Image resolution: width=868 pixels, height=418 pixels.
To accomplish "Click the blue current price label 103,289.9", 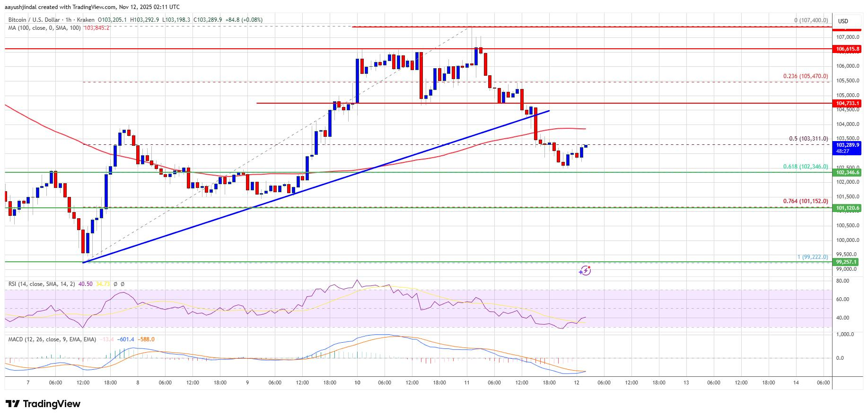I will tap(848, 144).
